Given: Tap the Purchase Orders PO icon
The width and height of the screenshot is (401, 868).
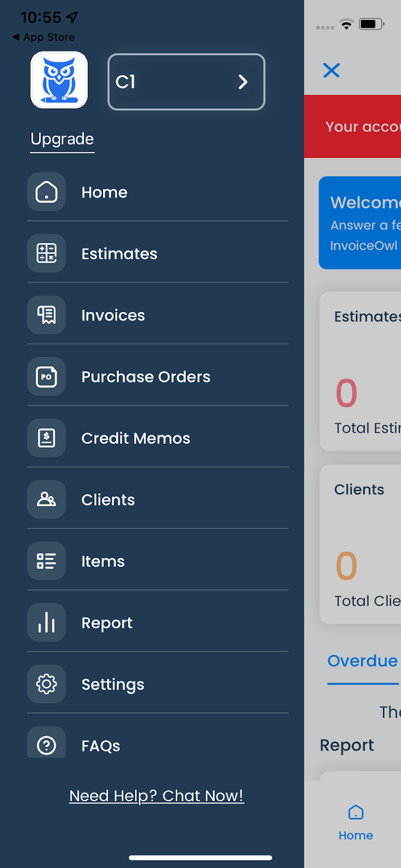Looking at the screenshot, I should 47,376.
